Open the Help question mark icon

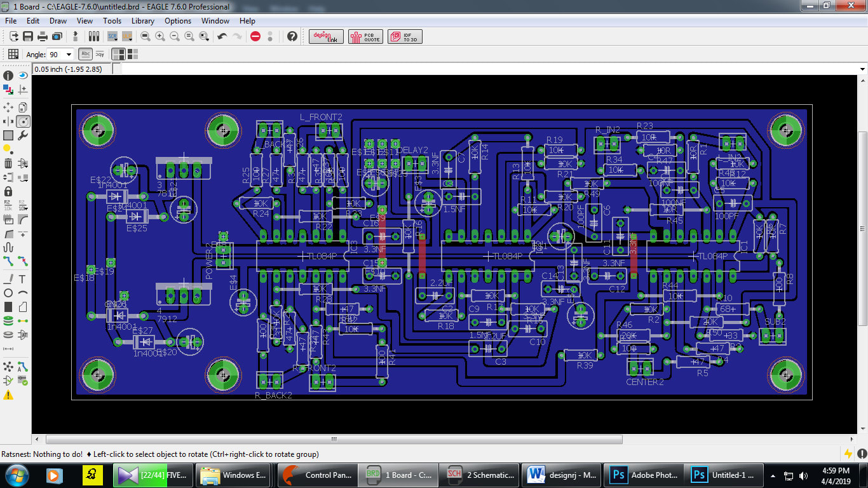[x=292, y=36]
